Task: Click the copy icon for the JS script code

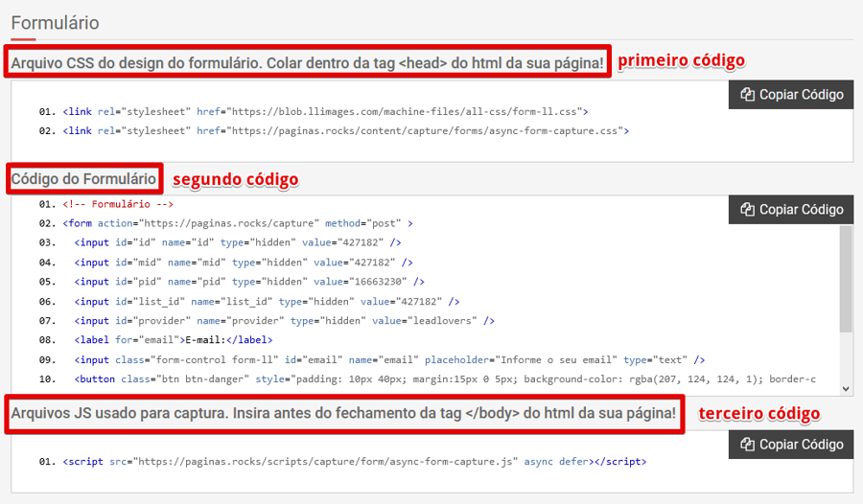Action: pos(748,445)
